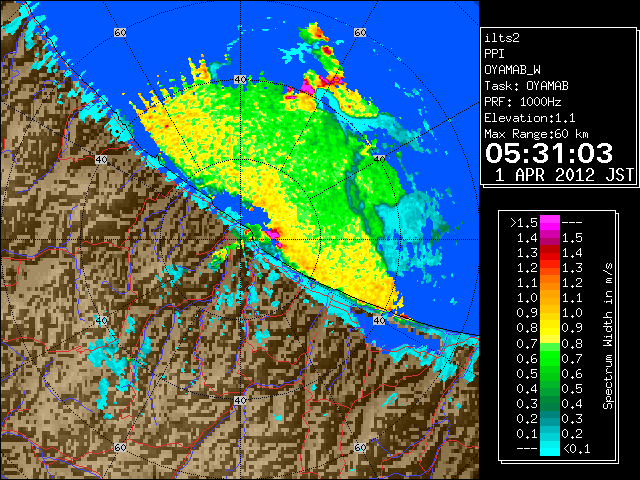This screenshot has width=640, height=480.
Task: Pick the orange 1.1–1.2 legend swatch
Action: pyautogui.click(x=549, y=283)
